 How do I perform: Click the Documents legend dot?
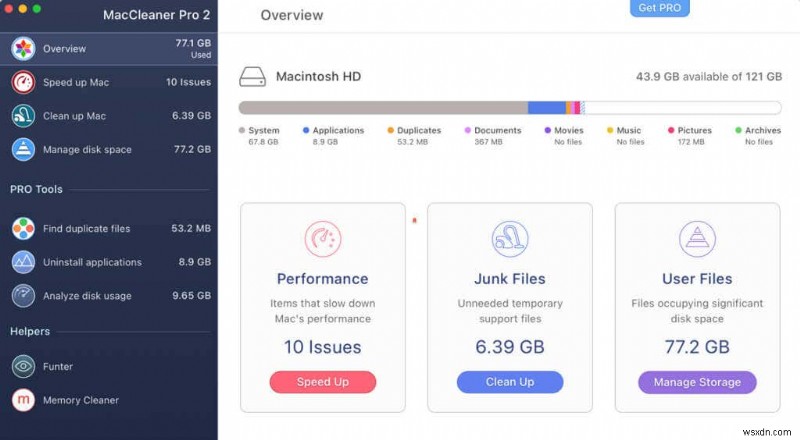click(x=468, y=130)
